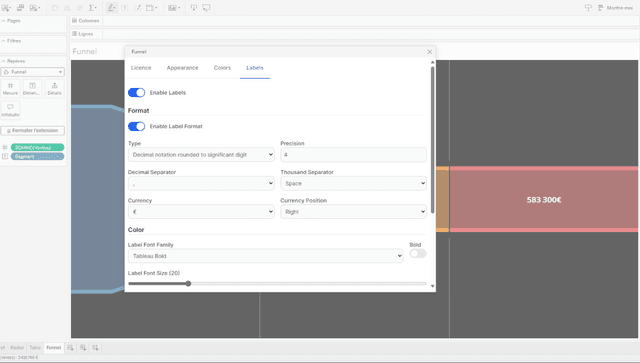The width and height of the screenshot is (640, 363).
Task: Click the fix axes pin toolbar icon
Action: [138, 8]
